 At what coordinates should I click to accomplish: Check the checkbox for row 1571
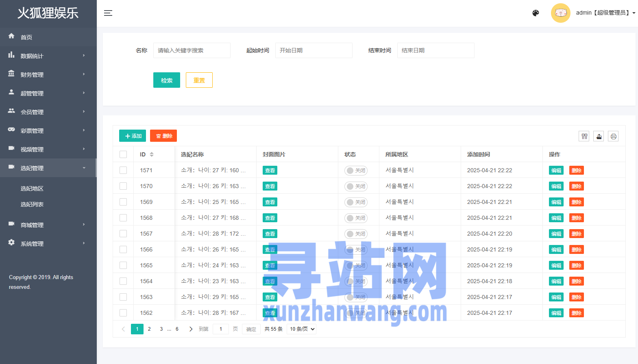[123, 170]
